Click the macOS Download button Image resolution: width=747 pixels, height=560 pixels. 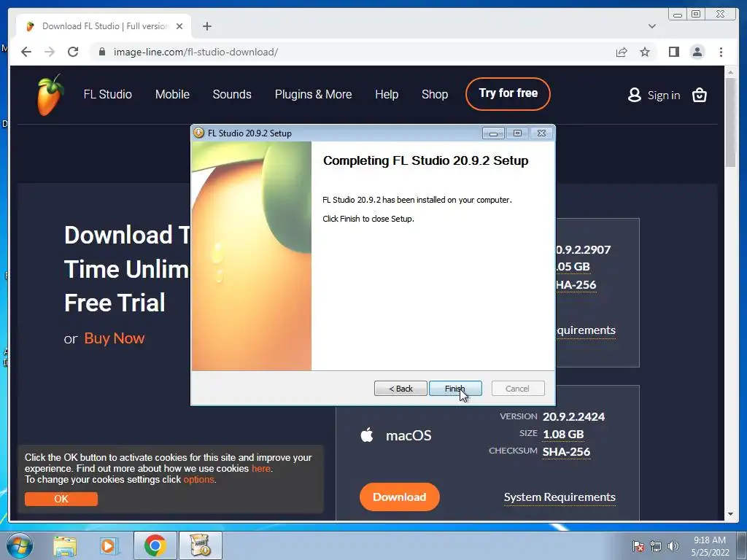point(399,497)
